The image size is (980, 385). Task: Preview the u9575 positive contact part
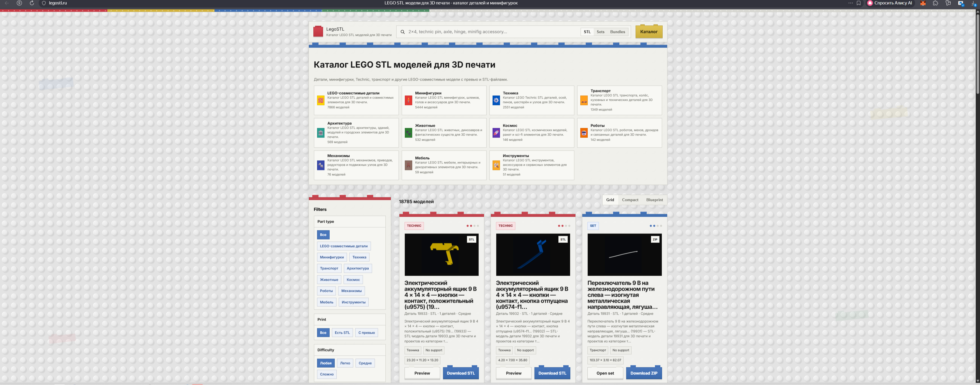422,373
